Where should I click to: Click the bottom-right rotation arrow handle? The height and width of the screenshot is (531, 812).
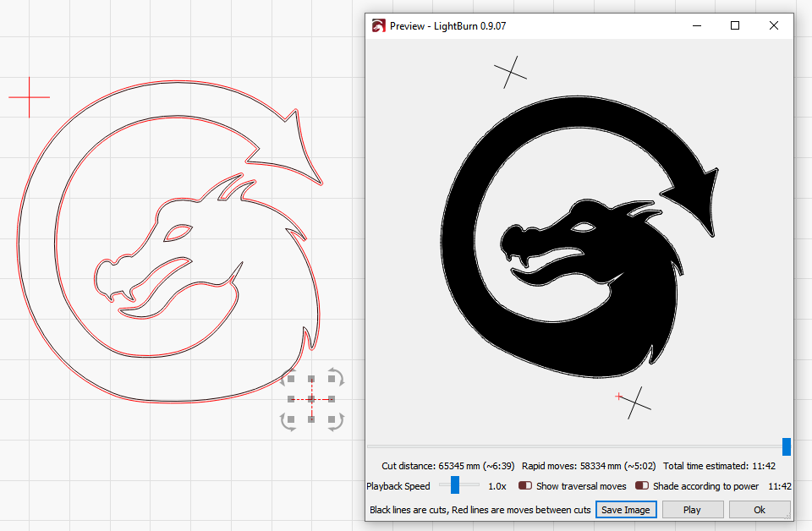click(x=336, y=421)
